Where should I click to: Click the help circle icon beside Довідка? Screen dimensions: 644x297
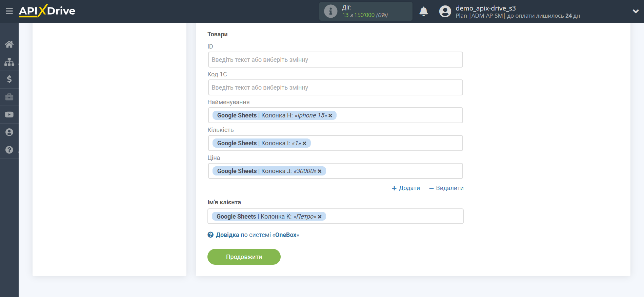(x=210, y=235)
